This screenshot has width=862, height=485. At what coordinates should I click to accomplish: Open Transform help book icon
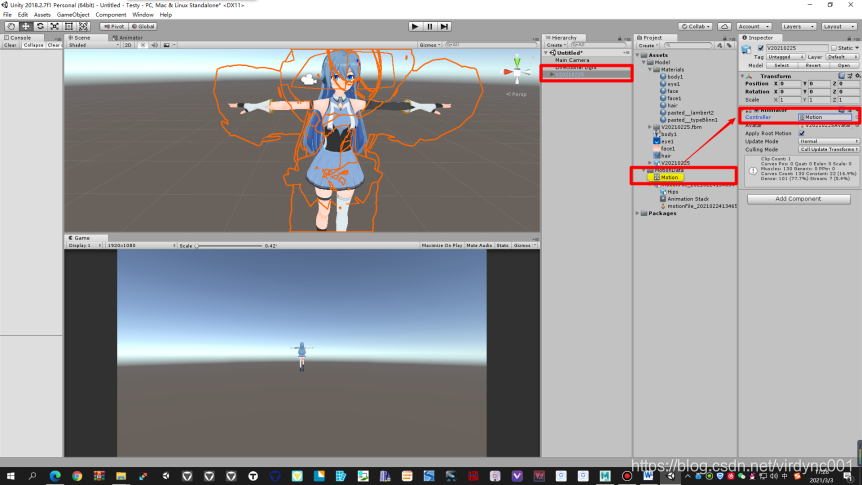[842, 76]
